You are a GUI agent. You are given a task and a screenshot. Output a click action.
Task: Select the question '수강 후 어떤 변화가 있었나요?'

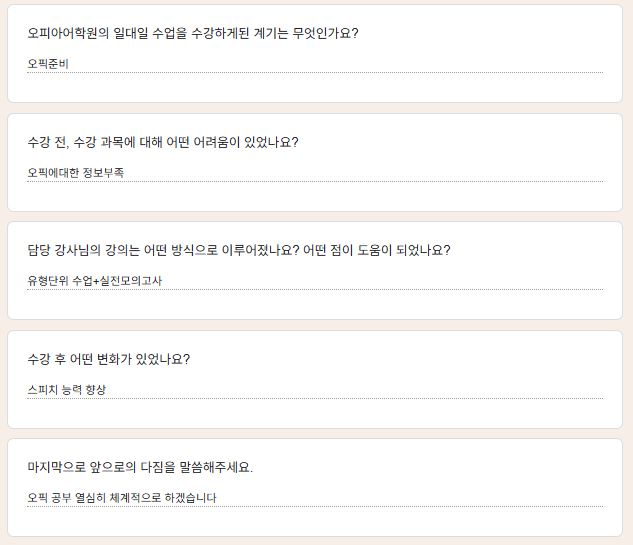(x=109, y=359)
